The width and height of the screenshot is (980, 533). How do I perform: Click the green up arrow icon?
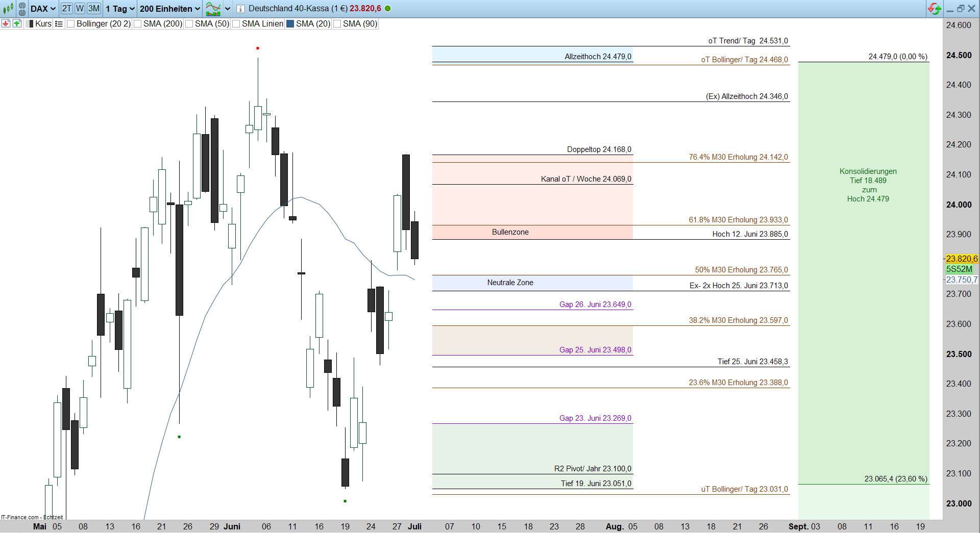[17, 23]
